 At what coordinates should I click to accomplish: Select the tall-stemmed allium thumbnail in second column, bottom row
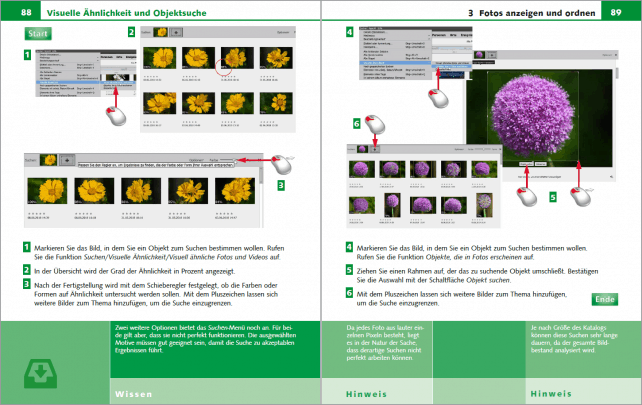click(x=392, y=205)
